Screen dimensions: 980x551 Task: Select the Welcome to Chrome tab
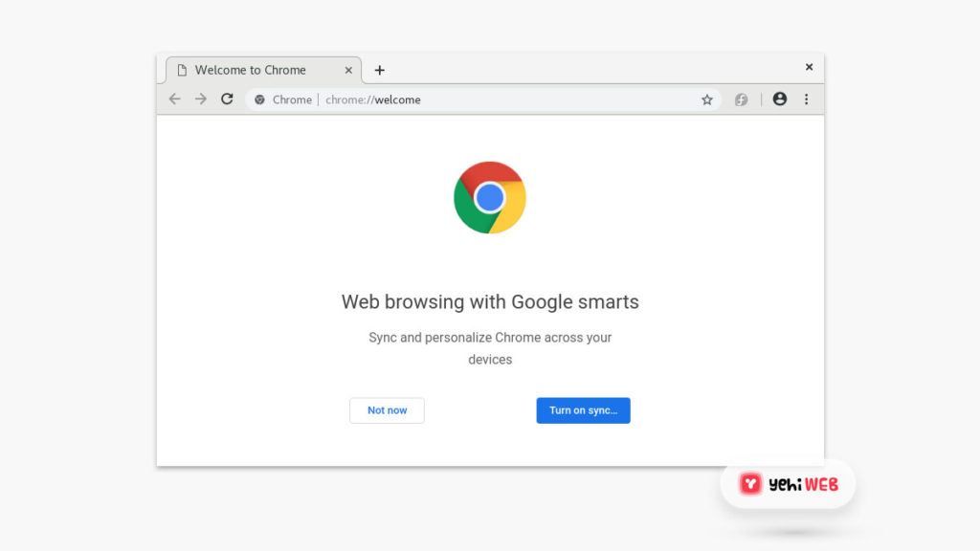[x=251, y=70]
